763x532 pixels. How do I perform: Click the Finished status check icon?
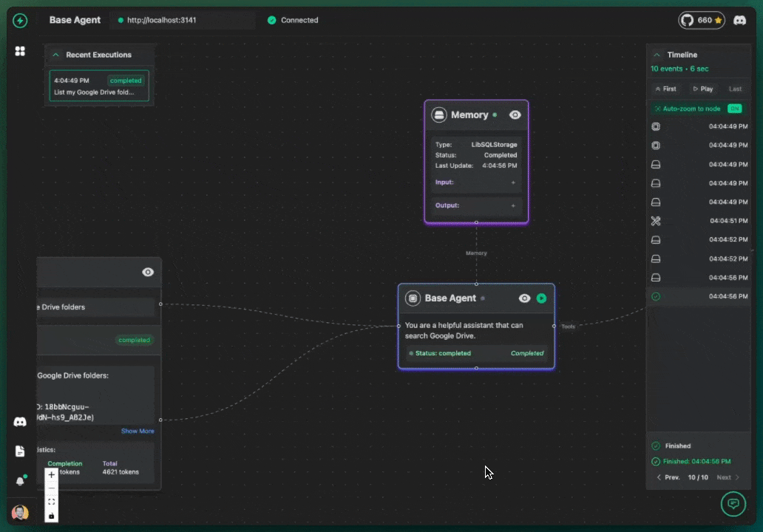[656, 446]
